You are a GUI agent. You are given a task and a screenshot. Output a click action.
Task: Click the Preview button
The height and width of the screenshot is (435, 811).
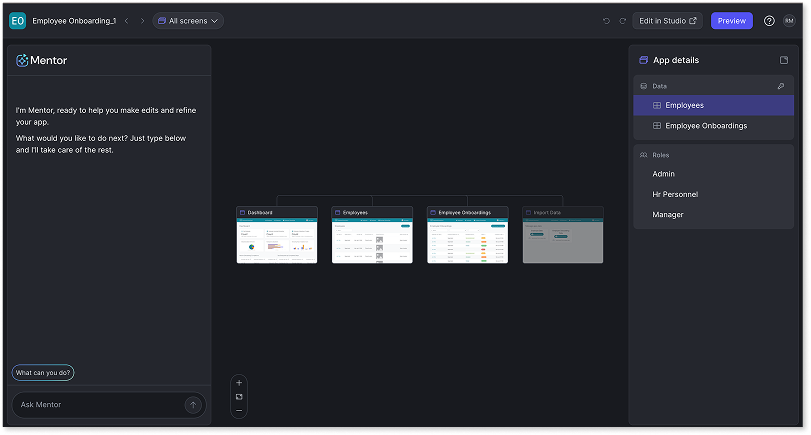[731, 21]
